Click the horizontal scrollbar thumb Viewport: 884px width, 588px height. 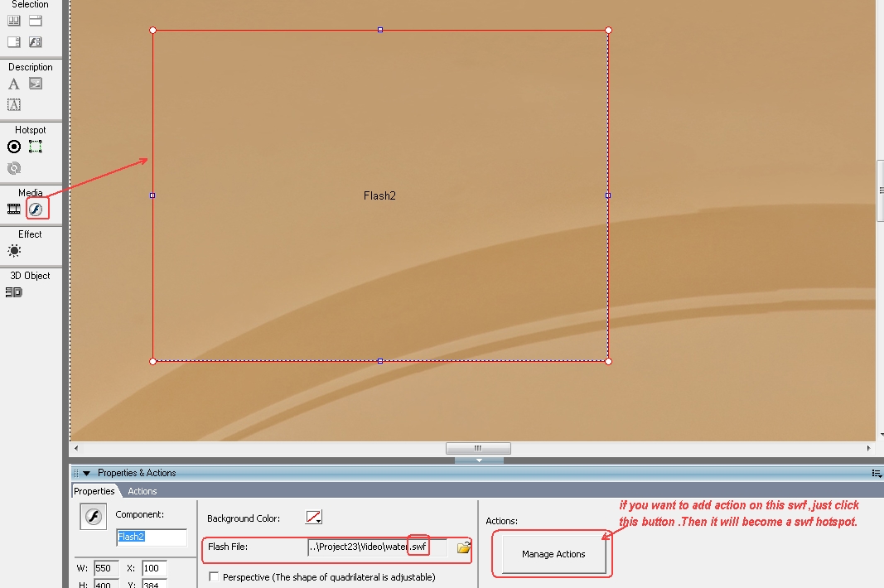click(478, 448)
